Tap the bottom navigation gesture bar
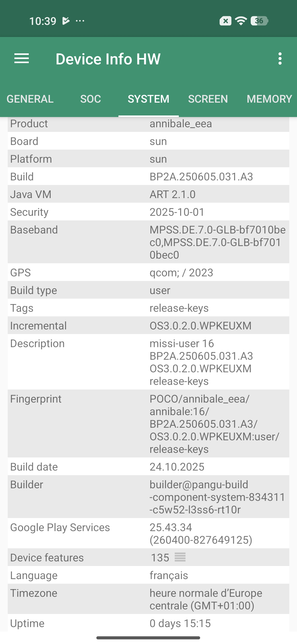297x644 pixels. click(x=148, y=638)
